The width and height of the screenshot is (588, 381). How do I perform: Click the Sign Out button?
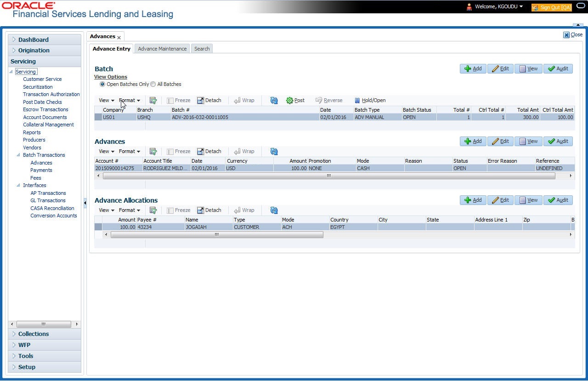551,7
